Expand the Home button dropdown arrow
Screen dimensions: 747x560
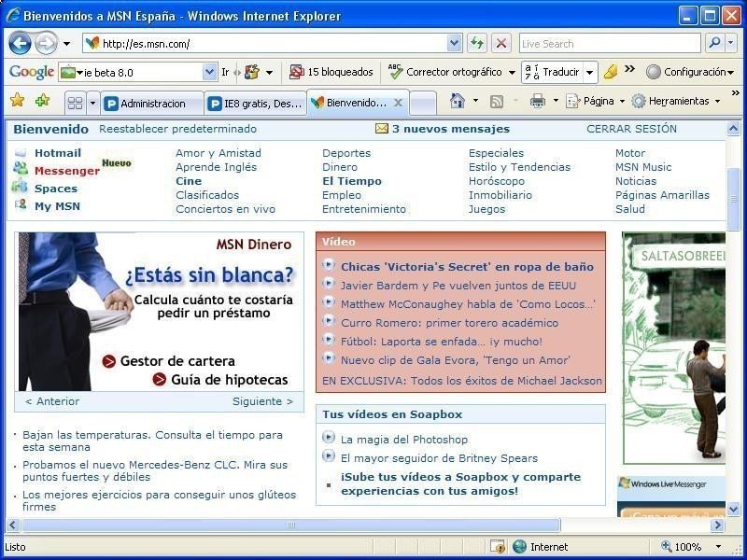(x=475, y=101)
